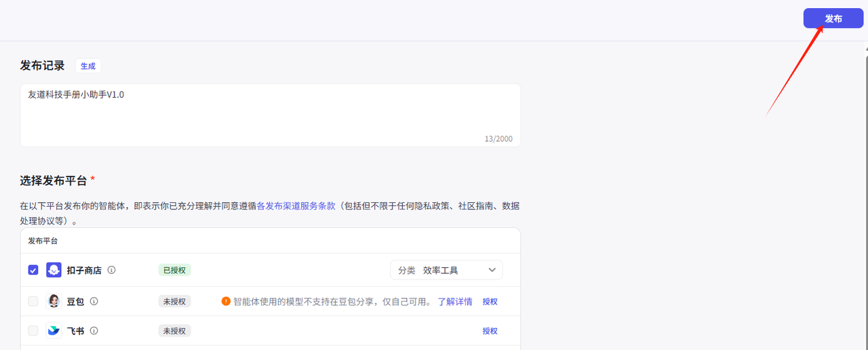Viewport: 868px width, 350px height.
Task: Click the 豆包 avatar icon
Action: tap(54, 301)
